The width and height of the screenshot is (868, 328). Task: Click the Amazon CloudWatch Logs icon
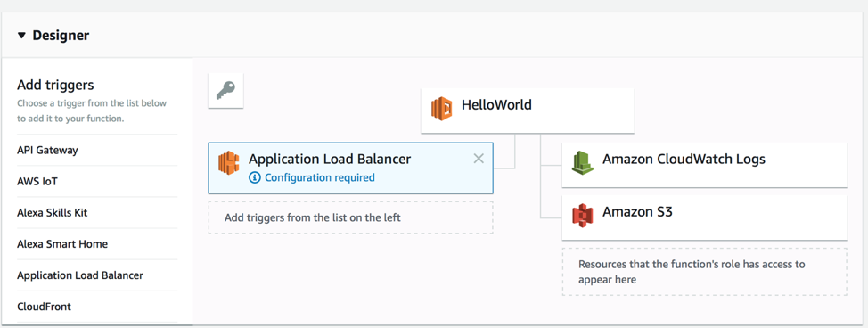582,163
